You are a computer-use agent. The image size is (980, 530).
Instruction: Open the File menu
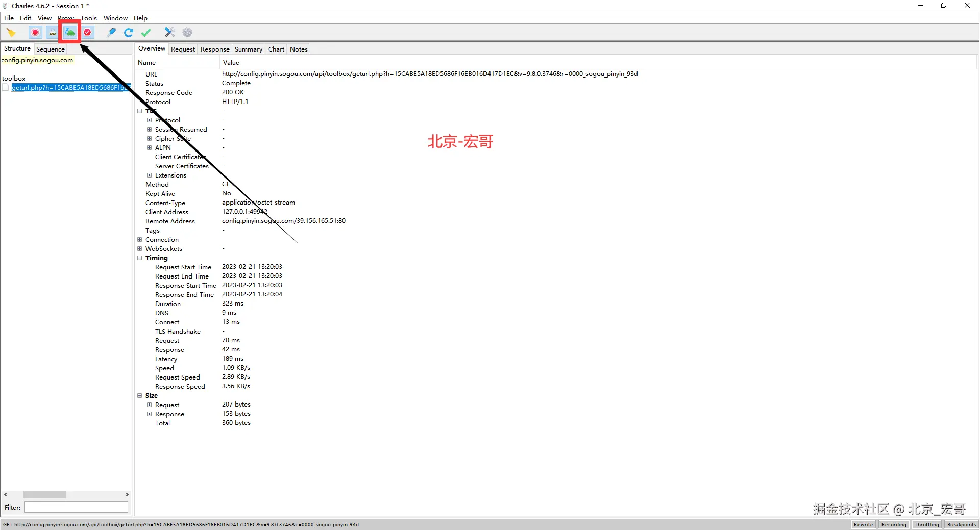[x=9, y=18]
